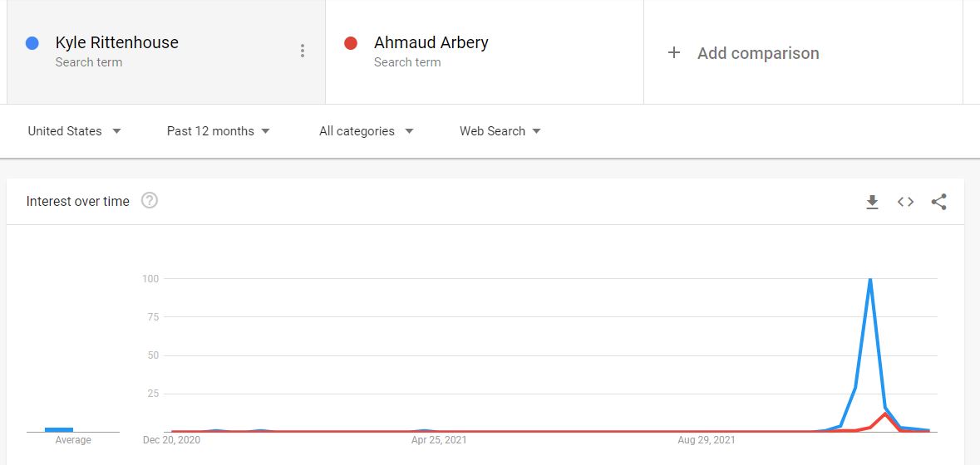Click the Aug 29, 2021 axis label
Image resolution: width=980 pixels, height=465 pixels.
pos(707,440)
